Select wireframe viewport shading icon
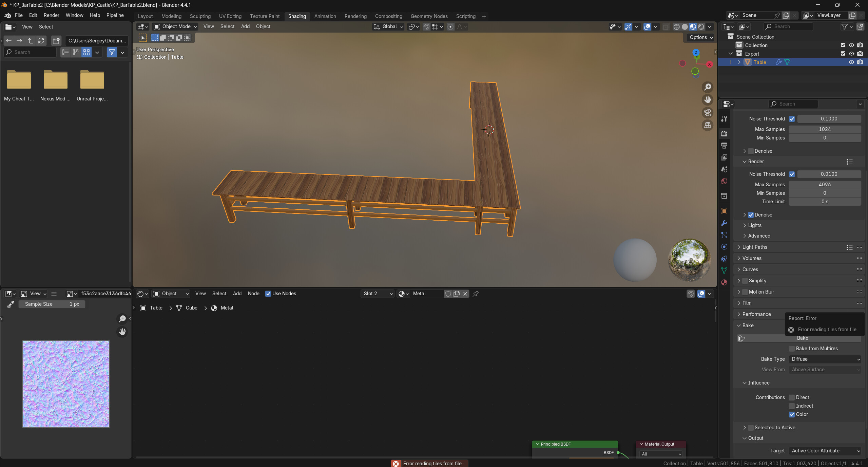 coord(677,27)
